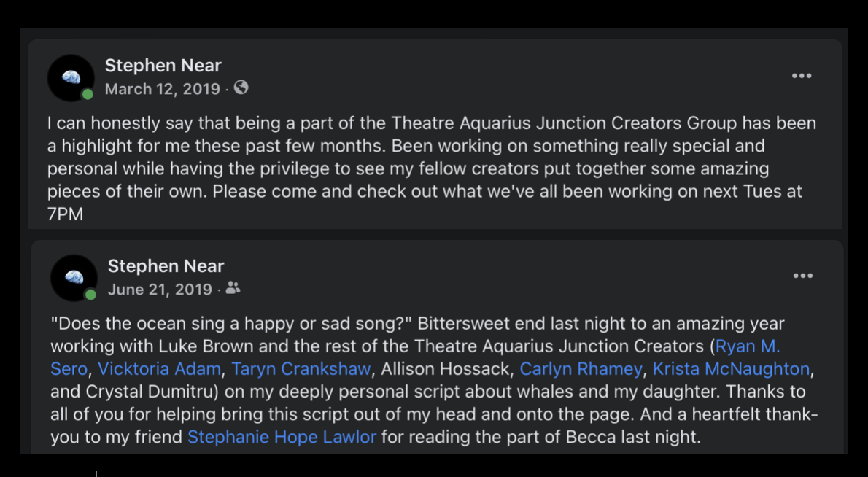Open the March 12, 2019 timestamp
Screen dimensions: 868x477
pos(162,89)
